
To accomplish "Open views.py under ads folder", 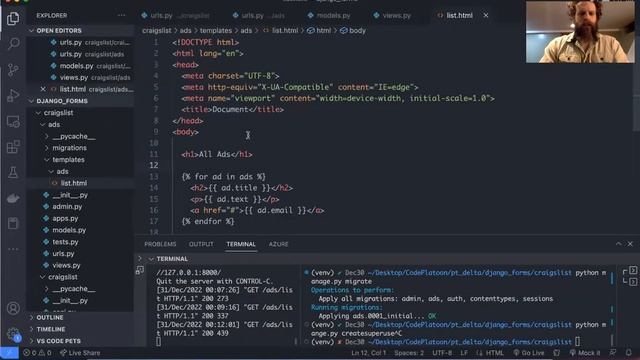I will tap(66, 265).
